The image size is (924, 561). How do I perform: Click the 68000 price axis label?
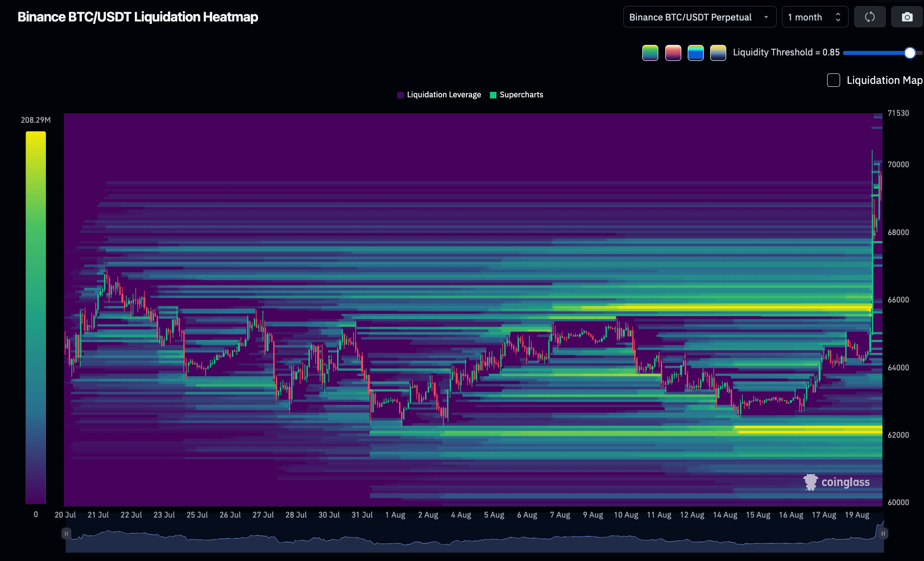coord(899,233)
